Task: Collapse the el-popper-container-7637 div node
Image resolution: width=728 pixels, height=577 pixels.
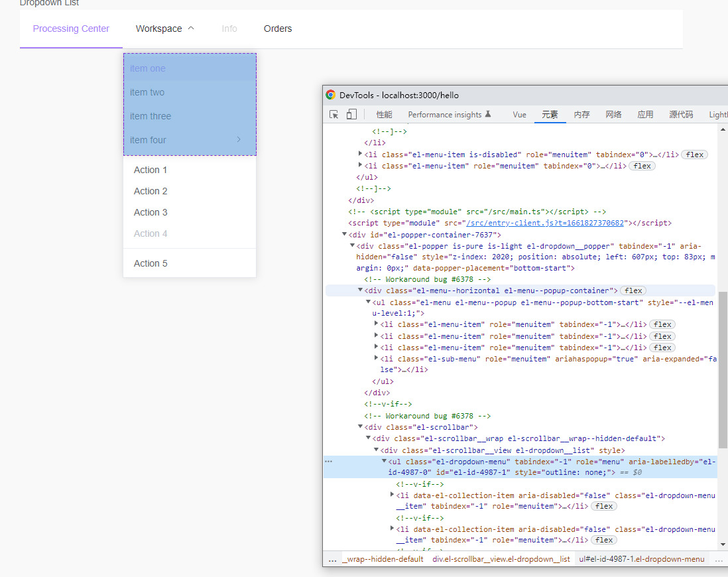Action: coord(344,234)
